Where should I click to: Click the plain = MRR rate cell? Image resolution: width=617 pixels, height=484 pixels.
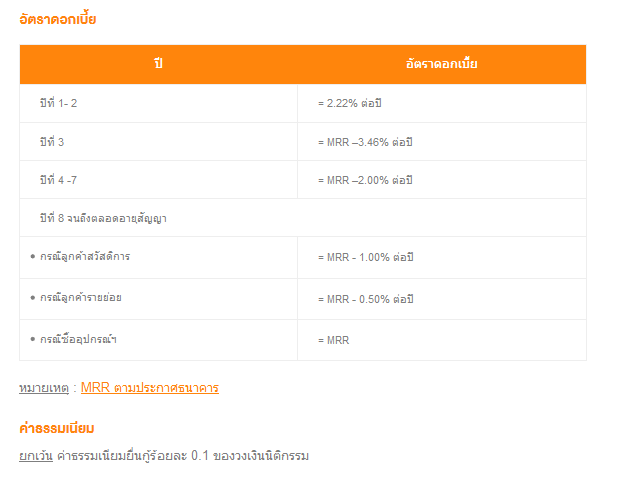333,340
